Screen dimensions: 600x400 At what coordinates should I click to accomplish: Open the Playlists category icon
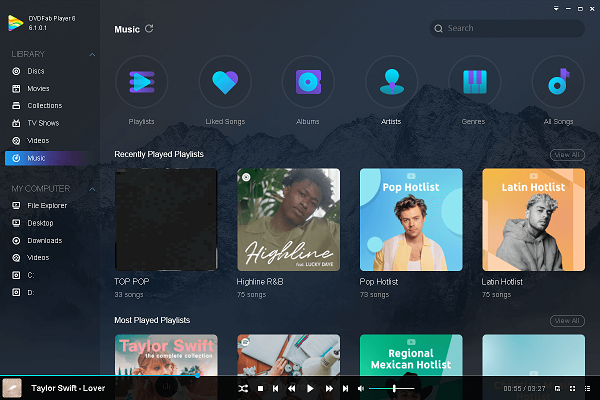pos(142,82)
